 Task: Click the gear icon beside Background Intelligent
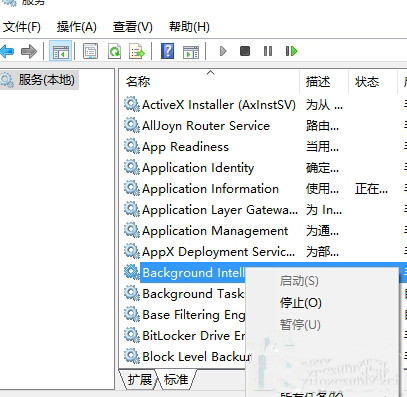tap(132, 273)
